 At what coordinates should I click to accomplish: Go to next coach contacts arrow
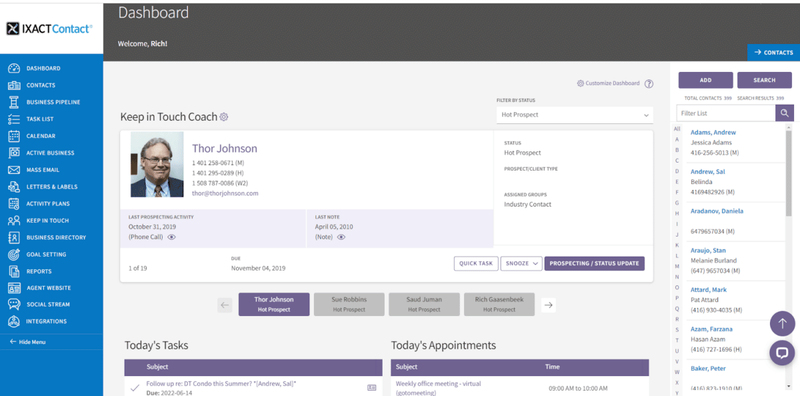click(548, 305)
